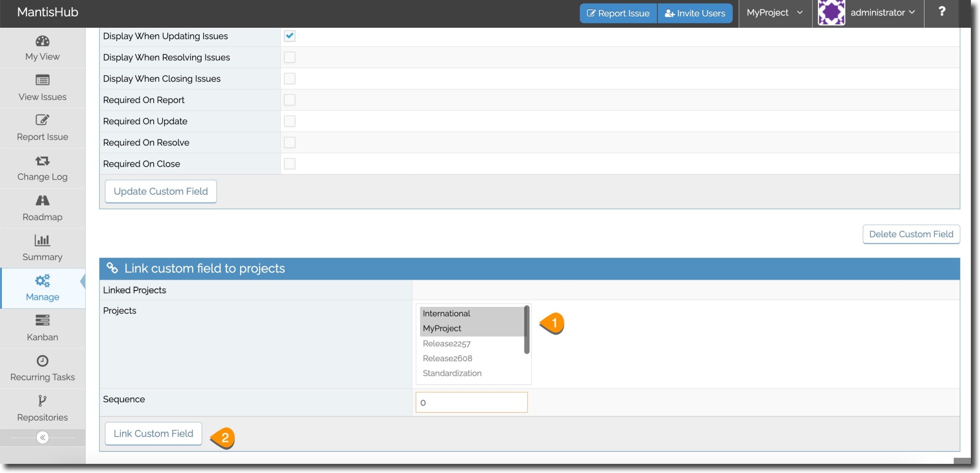
Task: Uncheck Display When Updating Issues
Action: coord(289,35)
